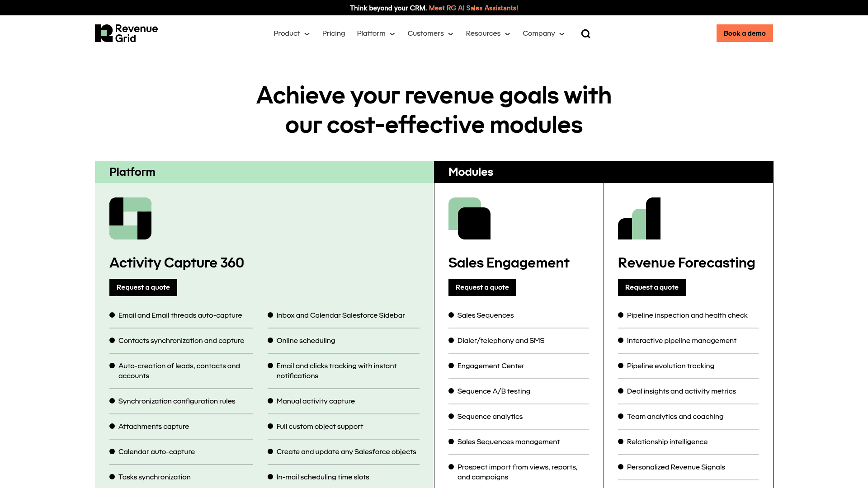This screenshot has height=488, width=868.
Task: Click 'Sequence analytics' feature
Action: pyautogui.click(x=490, y=417)
